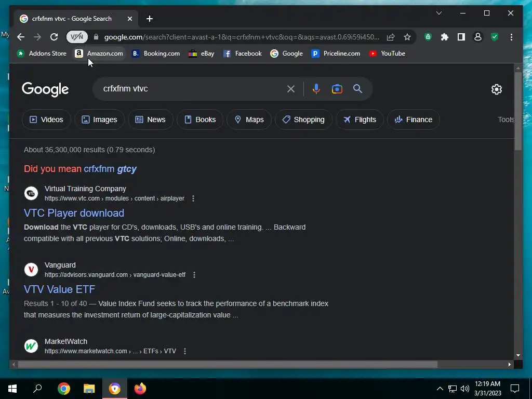Open Google quick settings gear
Image resolution: width=532 pixels, height=399 pixels.
pos(496,89)
